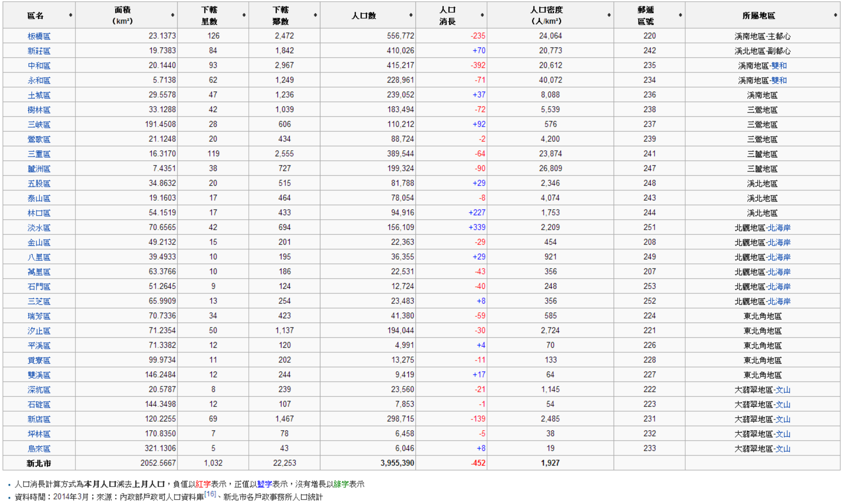This screenshot has width=842, height=504.
Task: Follow 北海岸 link in 八里區 row
Action: [779, 257]
